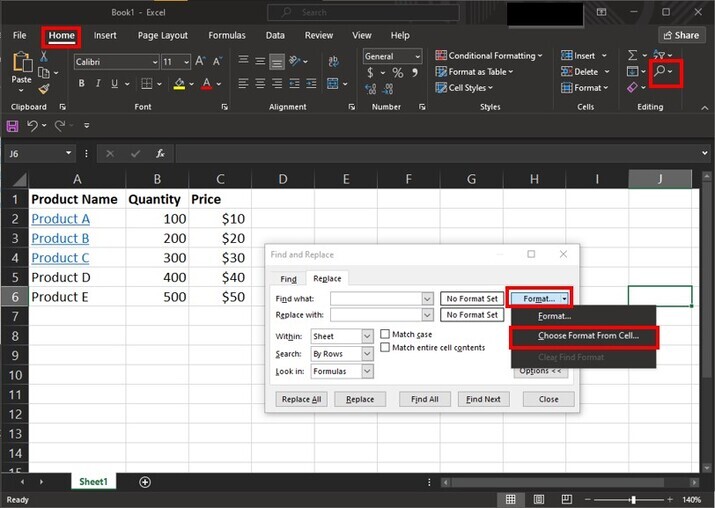
Task: Choose Format From Cell menu option
Action: pyautogui.click(x=587, y=336)
